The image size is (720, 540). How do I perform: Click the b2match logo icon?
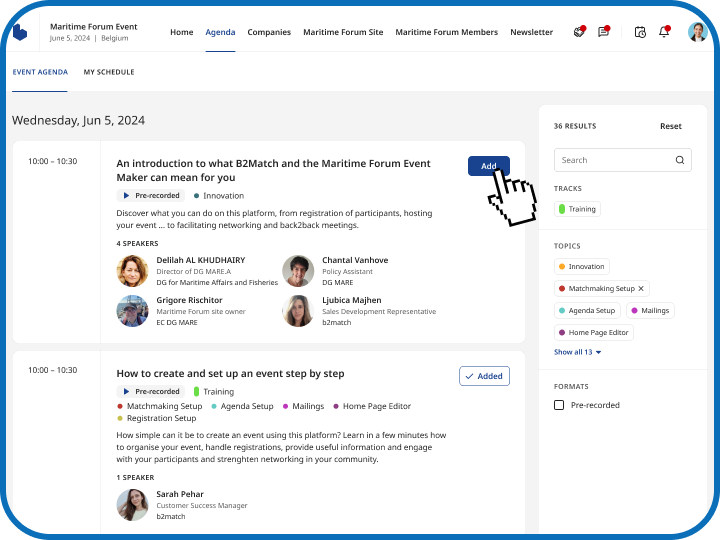20,32
